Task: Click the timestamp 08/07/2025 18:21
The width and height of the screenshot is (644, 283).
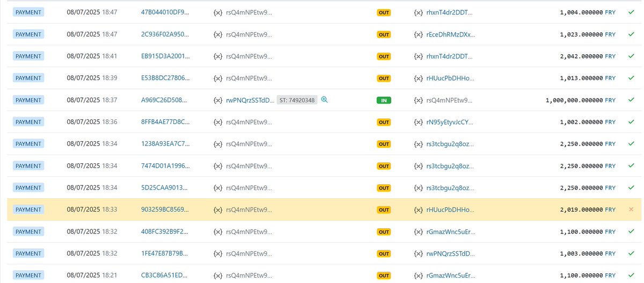Action: pos(92,275)
